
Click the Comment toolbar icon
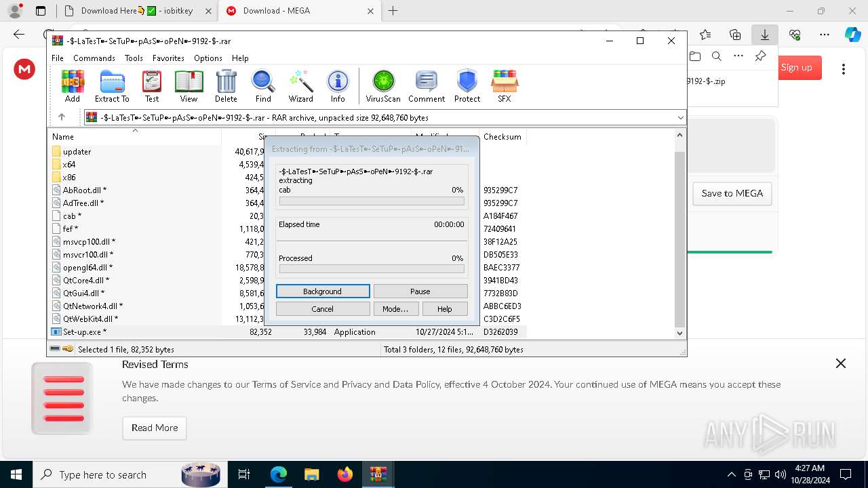[427, 86]
